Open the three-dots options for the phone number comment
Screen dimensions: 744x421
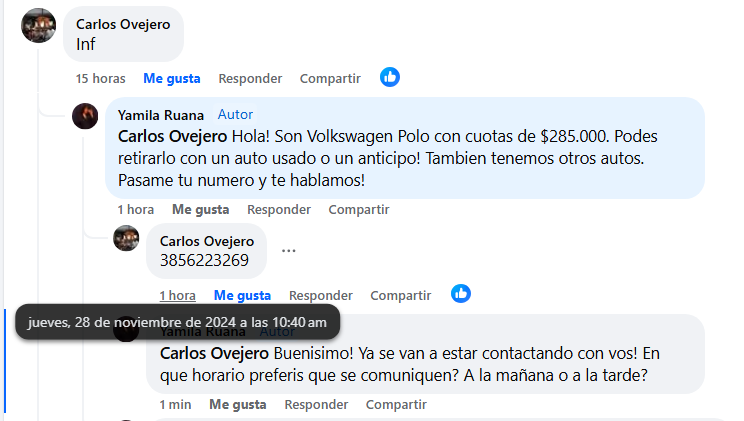point(288,251)
